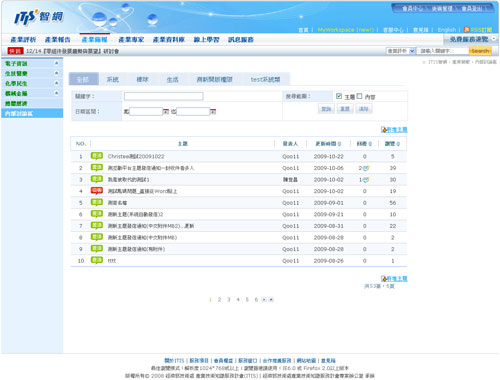The image size is (500, 380).
Task: Click the reply icon in row 3 dated 2009-10-02
Action: 366,180
